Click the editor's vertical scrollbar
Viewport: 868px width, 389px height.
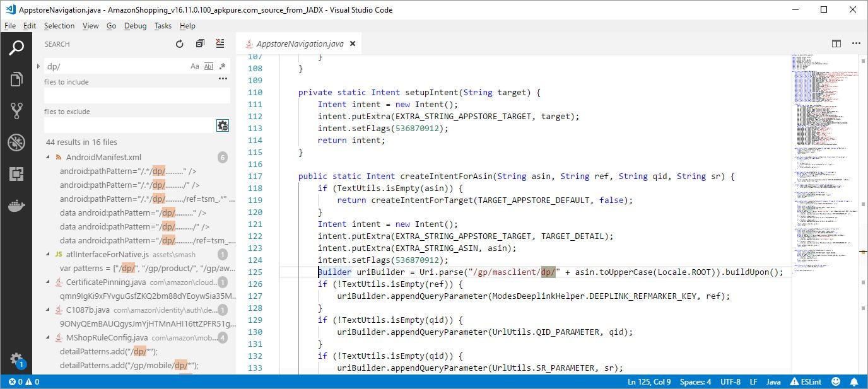tap(864, 214)
